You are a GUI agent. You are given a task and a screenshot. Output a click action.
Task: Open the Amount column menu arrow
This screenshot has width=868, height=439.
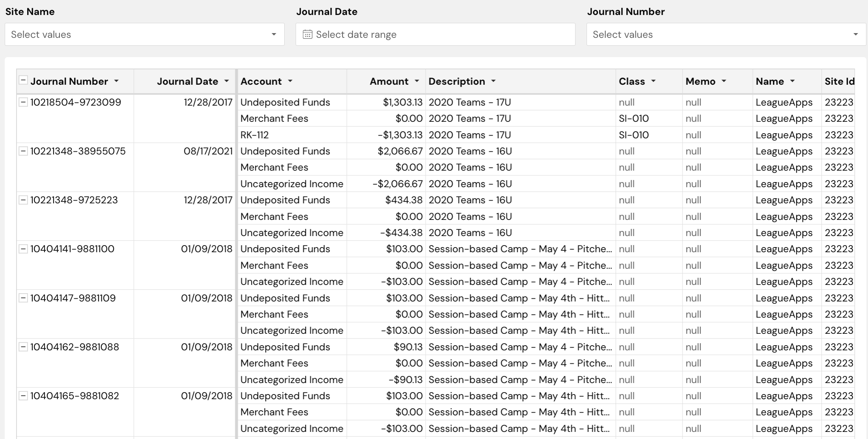tap(417, 81)
